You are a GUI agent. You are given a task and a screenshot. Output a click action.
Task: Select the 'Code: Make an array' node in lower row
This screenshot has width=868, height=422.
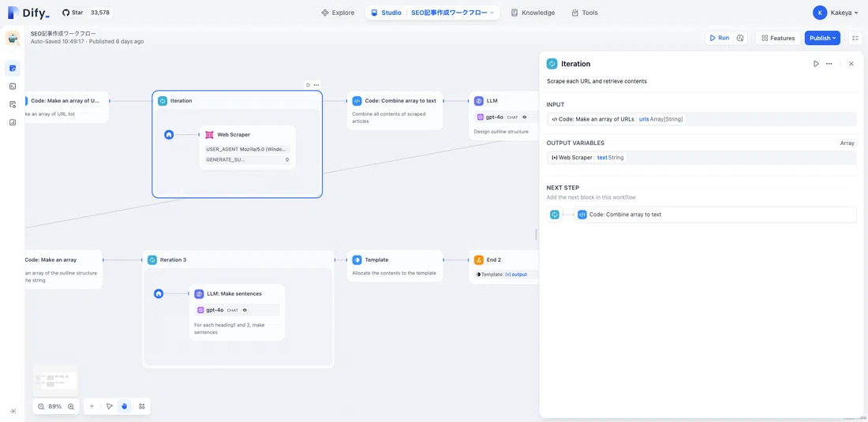click(64, 269)
